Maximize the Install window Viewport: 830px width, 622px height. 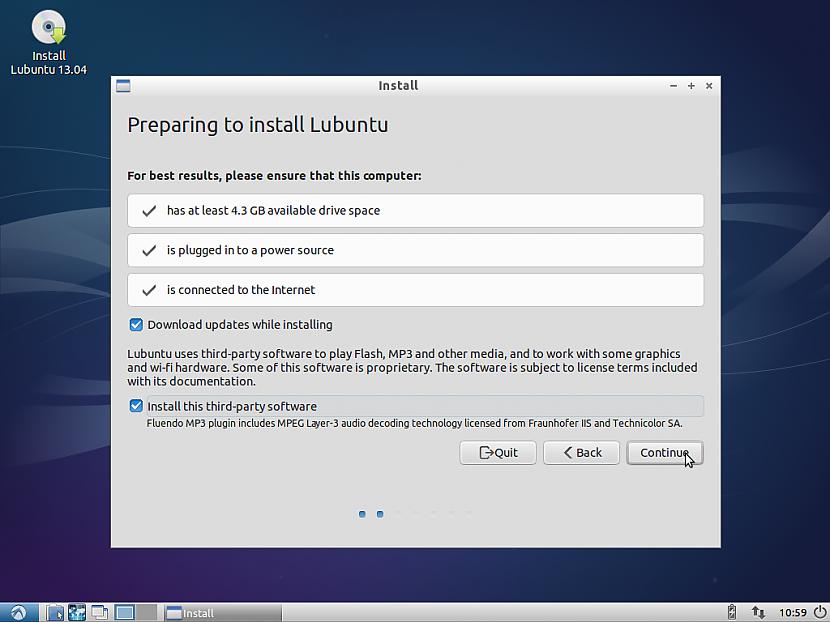click(x=691, y=86)
